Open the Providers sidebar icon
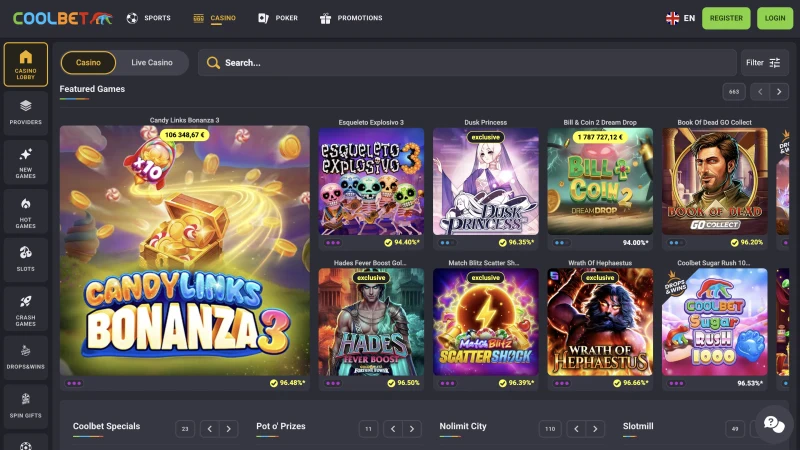800x450 pixels. coord(25,111)
